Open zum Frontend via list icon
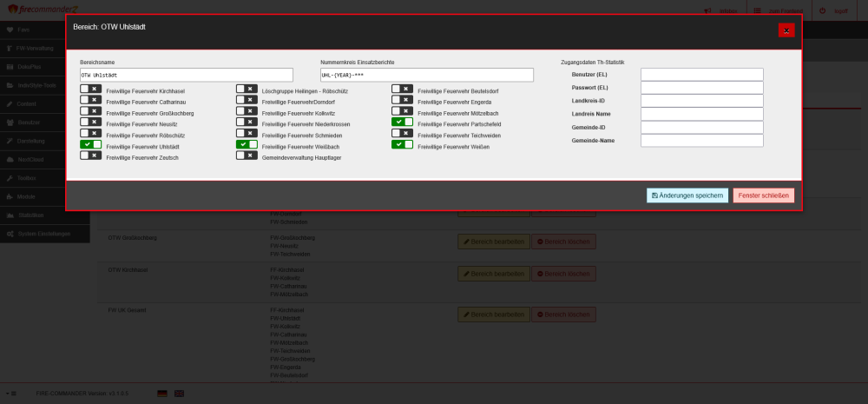Screen dimensions: 868x404 758,11
